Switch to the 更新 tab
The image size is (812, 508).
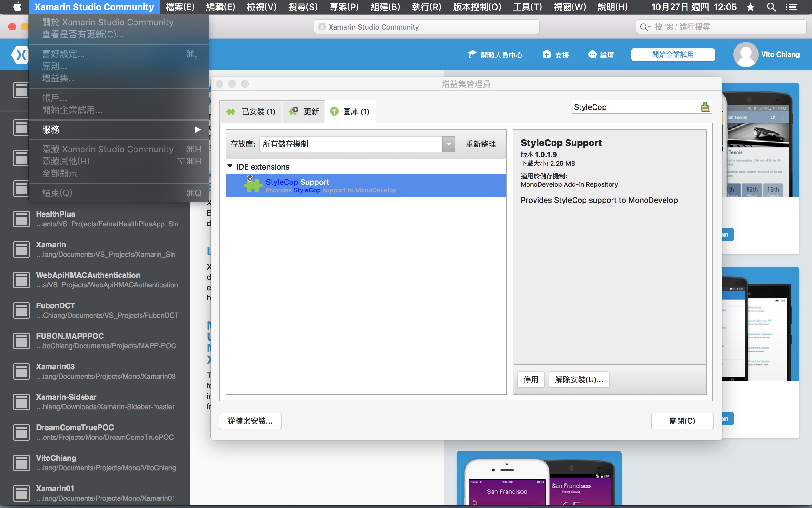pyautogui.click(x=304, y=111)
